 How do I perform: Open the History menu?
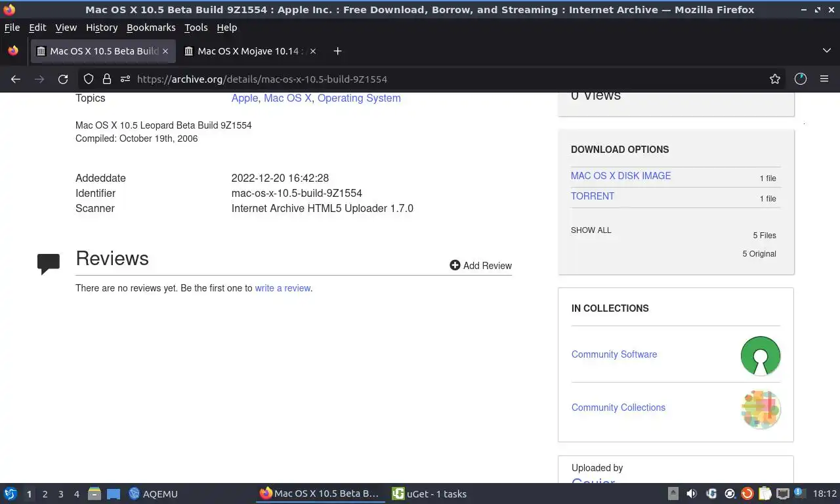[x=102, y=28]
